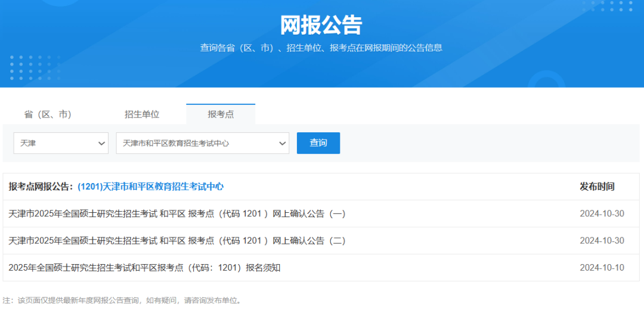The image size is (644, 310).
Task: Click the 网报公告 page title
Action: coord(321,25)
